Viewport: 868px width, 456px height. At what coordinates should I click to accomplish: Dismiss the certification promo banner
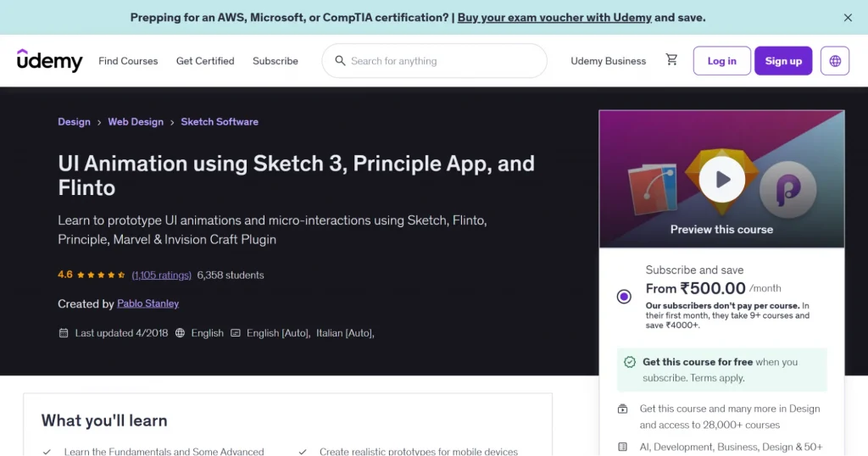848,18
